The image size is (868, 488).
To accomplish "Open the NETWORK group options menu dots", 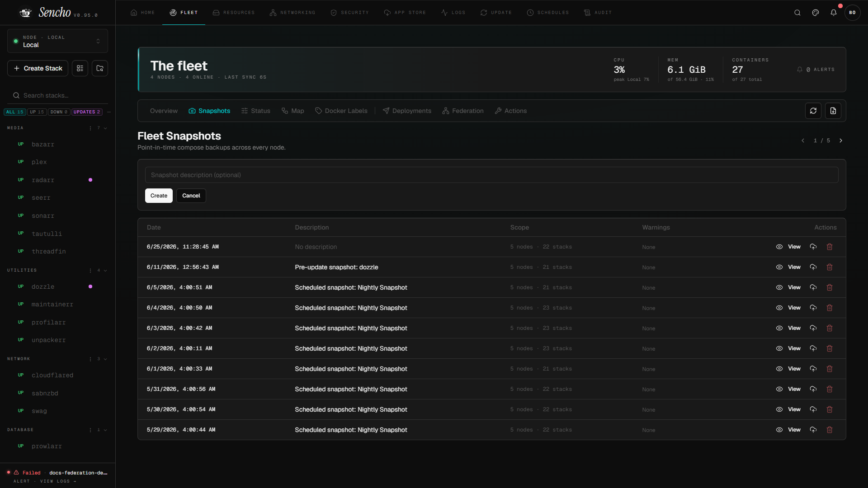I will (90, 359).
